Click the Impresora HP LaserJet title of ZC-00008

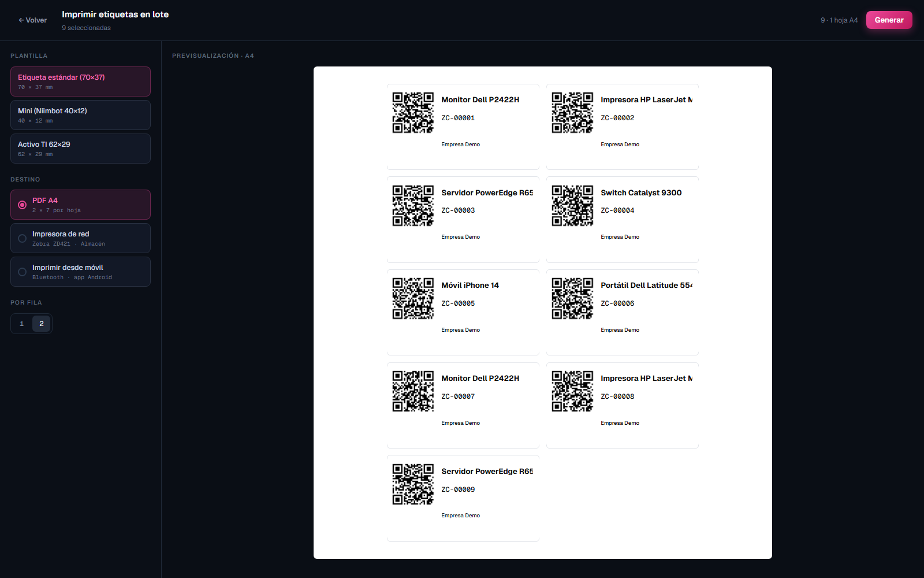pyautogui.click(x=646, y=379)
